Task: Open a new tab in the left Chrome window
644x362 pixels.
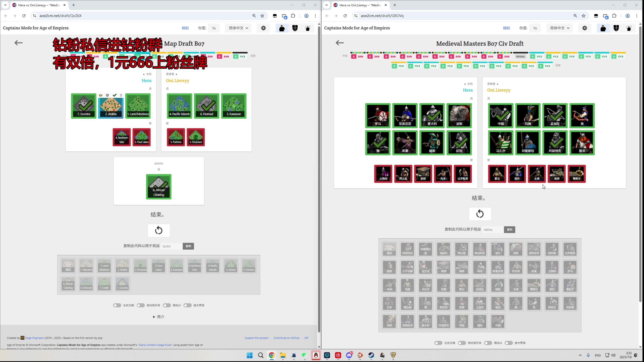Action: (x=73, y=5)
